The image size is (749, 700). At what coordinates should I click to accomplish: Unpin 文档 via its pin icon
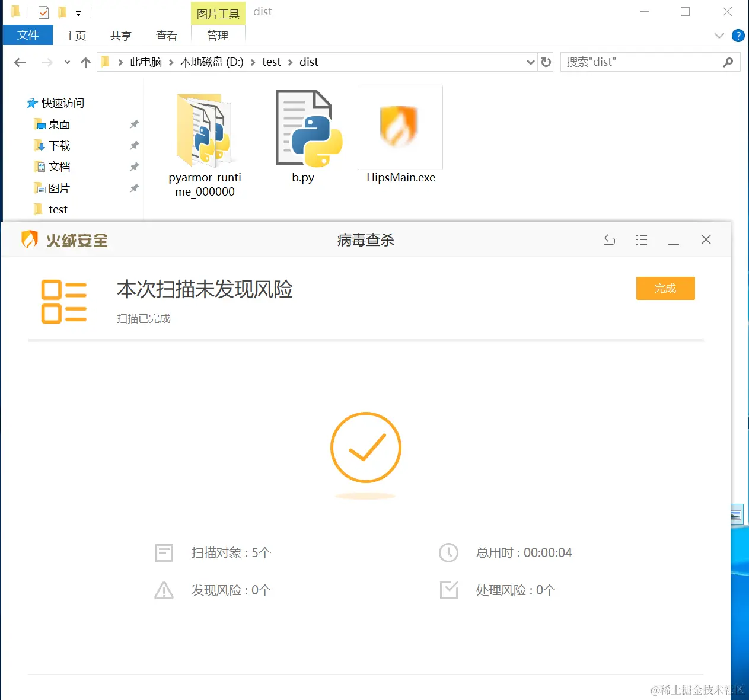(x=134, y=167)
